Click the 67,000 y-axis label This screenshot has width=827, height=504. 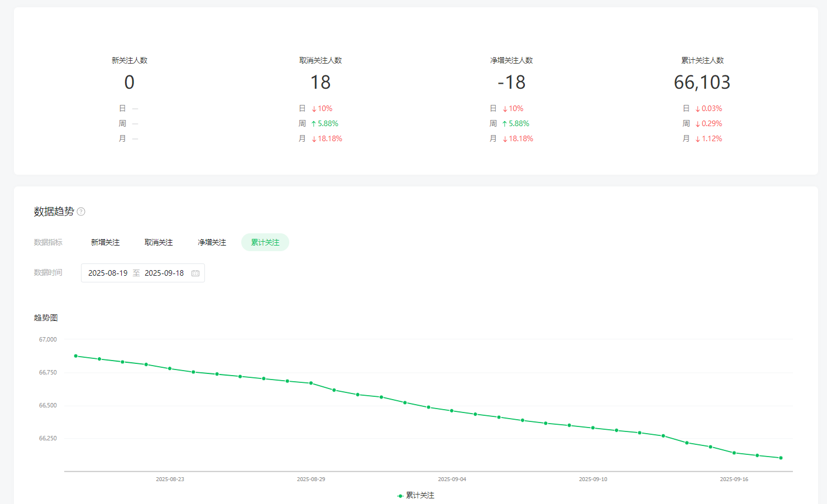pyautogui.click(x=47, y=339)
